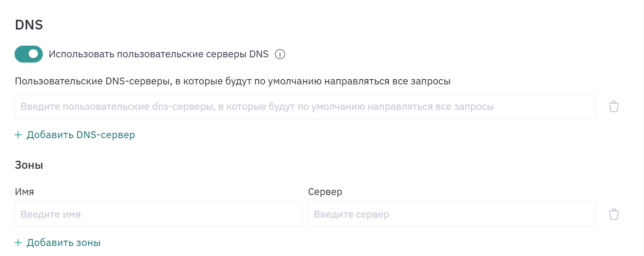Click the Имя field label
Viewport: 644px width, 256px height.
[24, 192]
